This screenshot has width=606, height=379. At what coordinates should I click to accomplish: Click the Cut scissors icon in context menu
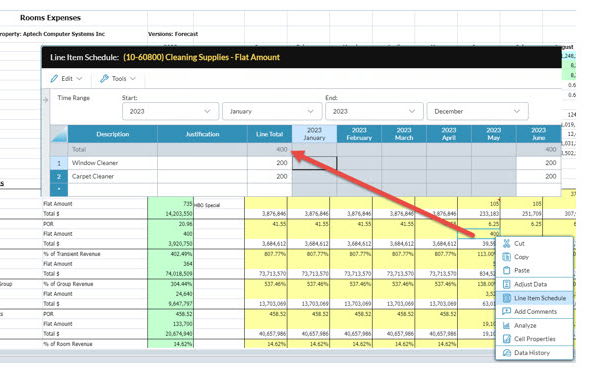[507, 243]
